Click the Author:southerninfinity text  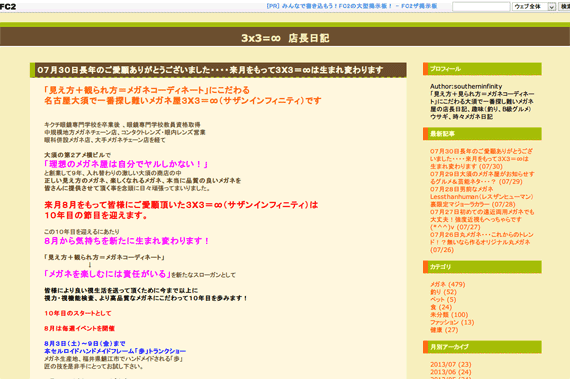(x=466, y=86)
